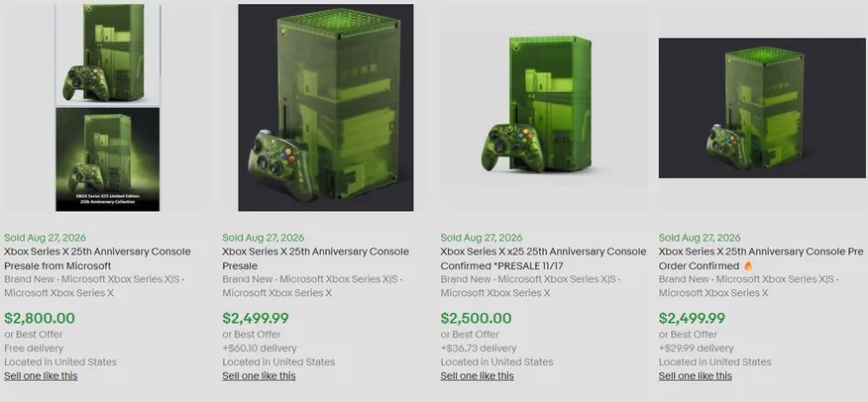
Task: Open the large dark-background console image
Action: coord(325,107)
